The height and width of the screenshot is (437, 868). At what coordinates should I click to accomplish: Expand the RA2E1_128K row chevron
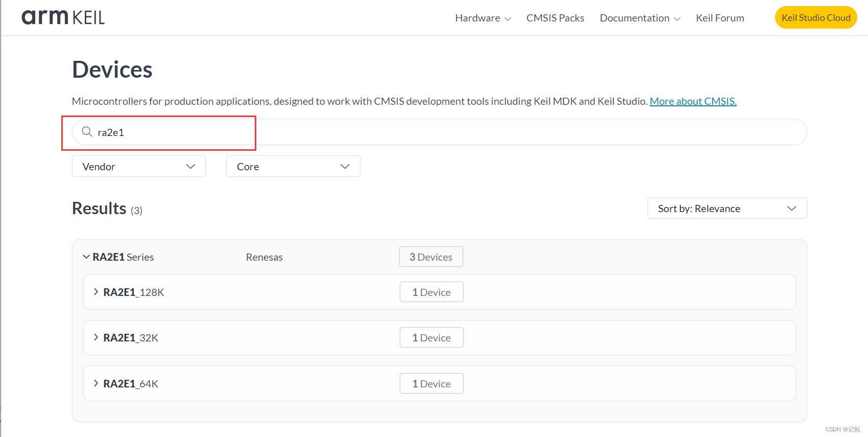point(96,292)
